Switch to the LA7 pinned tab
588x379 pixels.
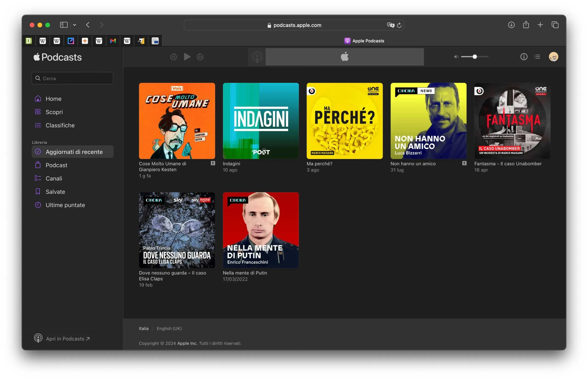(x=141, y=41)
